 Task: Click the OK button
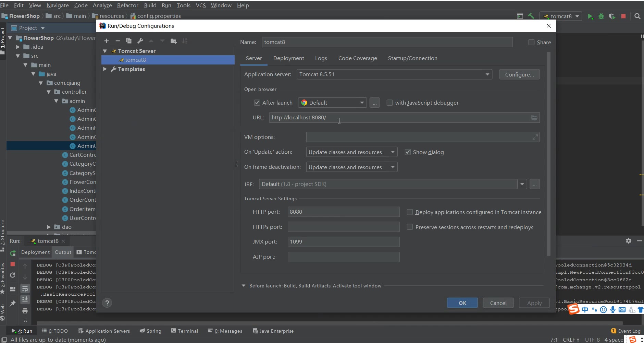tap(462, 303)
